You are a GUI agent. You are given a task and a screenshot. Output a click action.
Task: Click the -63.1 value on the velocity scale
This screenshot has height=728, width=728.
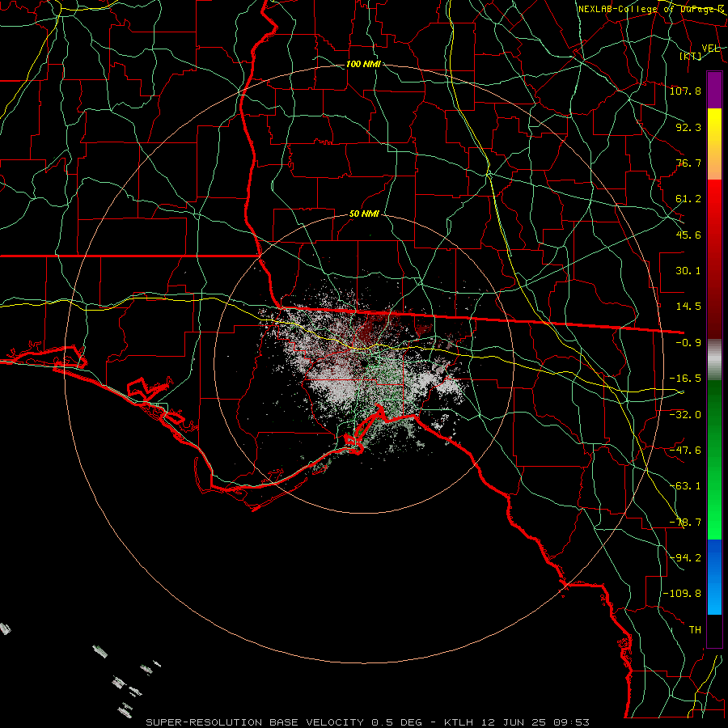(686, 486)
